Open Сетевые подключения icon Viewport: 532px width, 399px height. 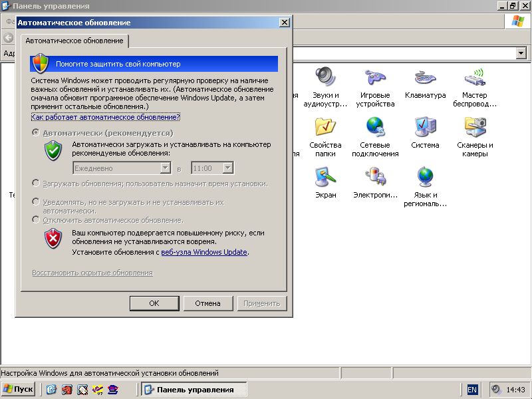[375, 127]
